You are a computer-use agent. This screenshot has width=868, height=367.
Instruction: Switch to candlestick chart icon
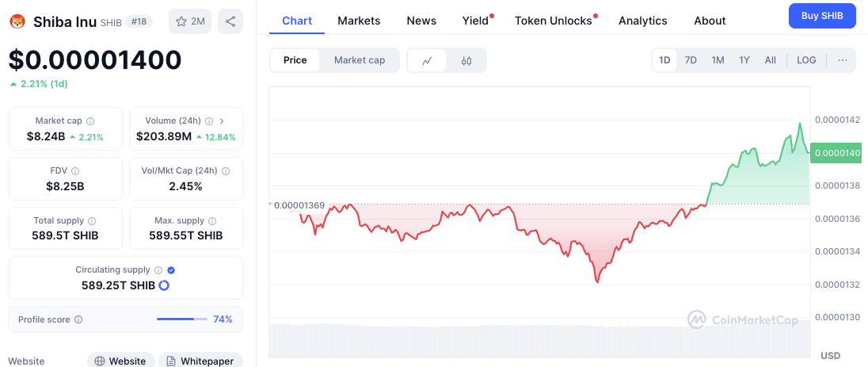pos(466,60)
